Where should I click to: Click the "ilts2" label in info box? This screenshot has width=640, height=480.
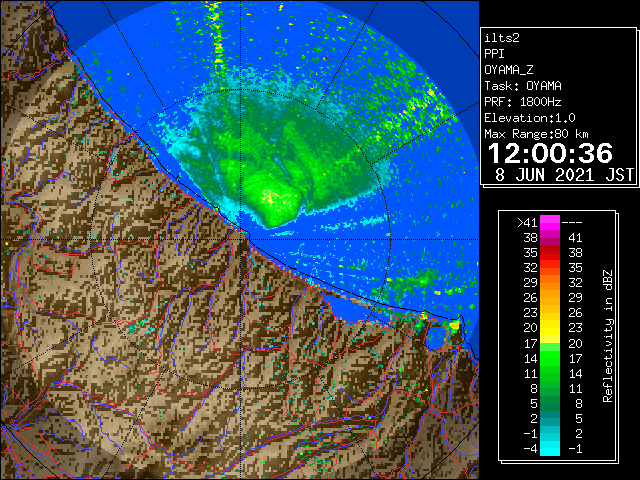502,38
